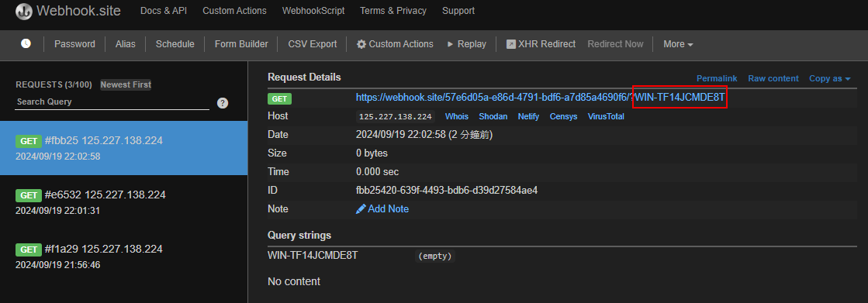Select request #f1a29 from 21:56:46
The image size is (868, 303).
click(x=124, y=257)
